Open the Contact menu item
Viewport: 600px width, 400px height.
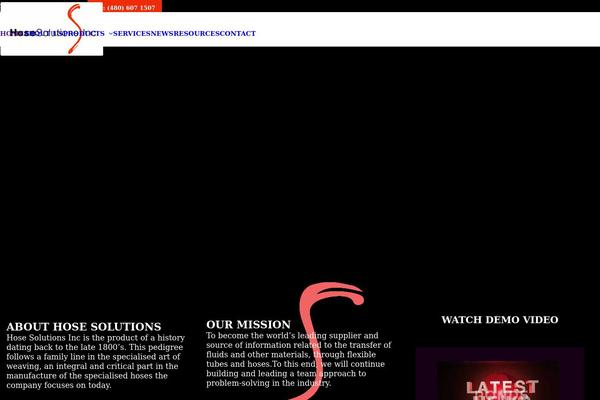[238, 33]
